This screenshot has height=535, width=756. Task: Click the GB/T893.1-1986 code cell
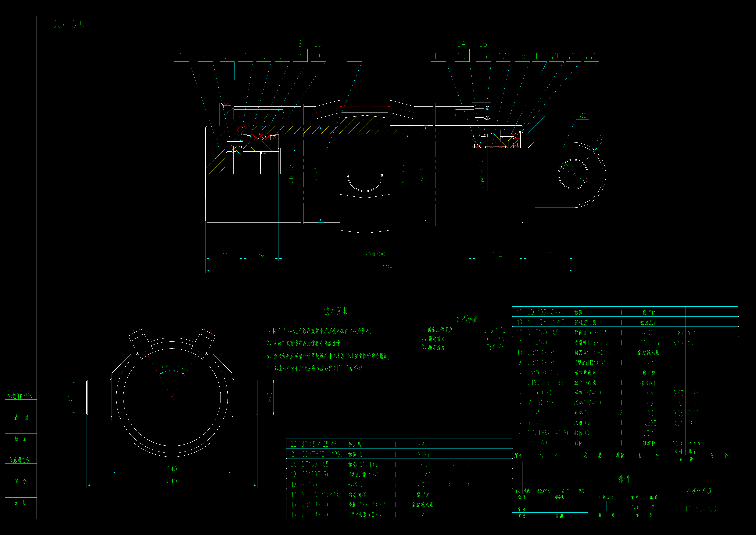[322, 454]
